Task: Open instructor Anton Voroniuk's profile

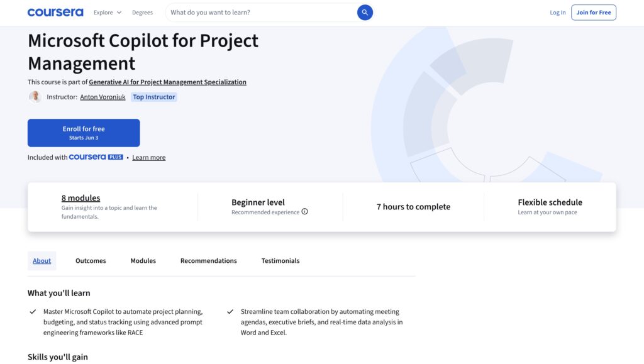Action: point(103,97)
